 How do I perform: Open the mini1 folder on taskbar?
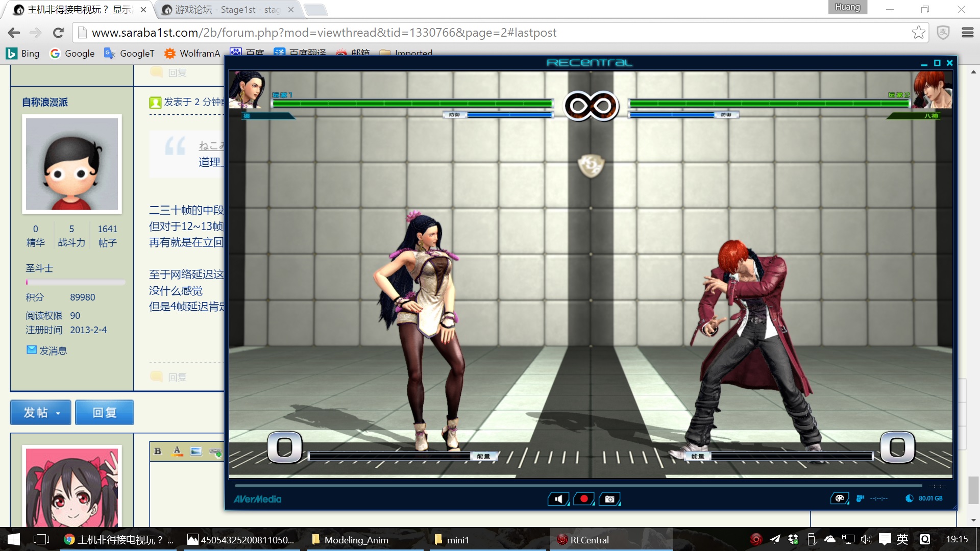(487, 540)
